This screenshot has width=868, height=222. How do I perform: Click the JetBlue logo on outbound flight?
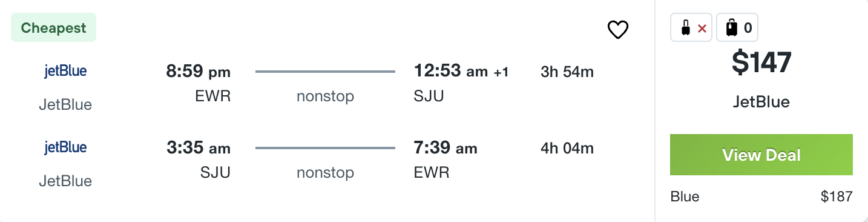tap(65, 71)
